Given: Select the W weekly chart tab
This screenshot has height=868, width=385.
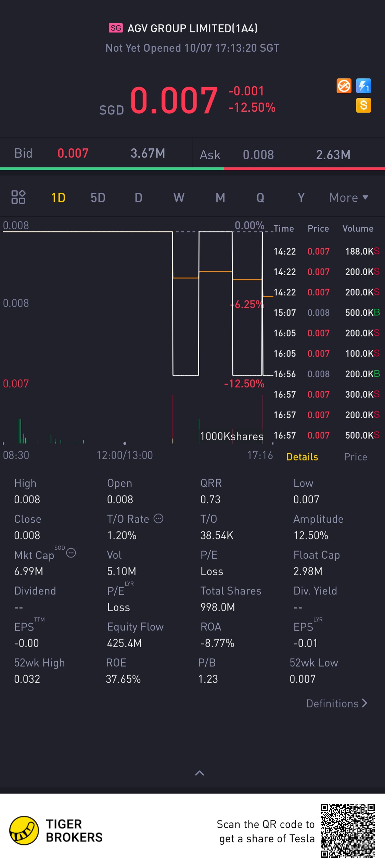Looking at the screenshot, I should (179, 198).
